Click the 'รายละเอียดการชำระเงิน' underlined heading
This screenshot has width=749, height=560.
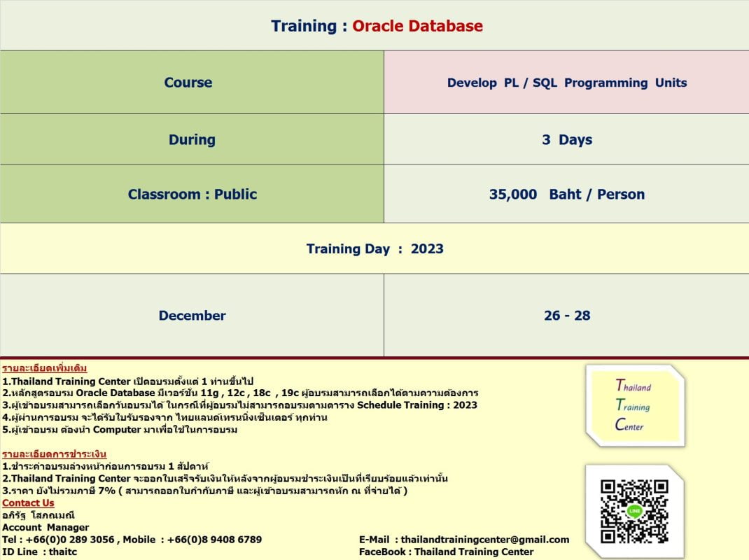[x=54, y=454]
